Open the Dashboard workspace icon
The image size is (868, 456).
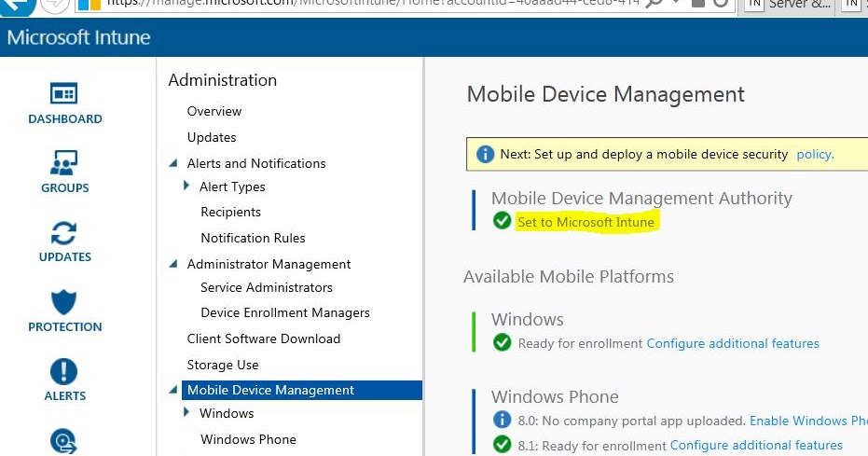click(64, 93)
